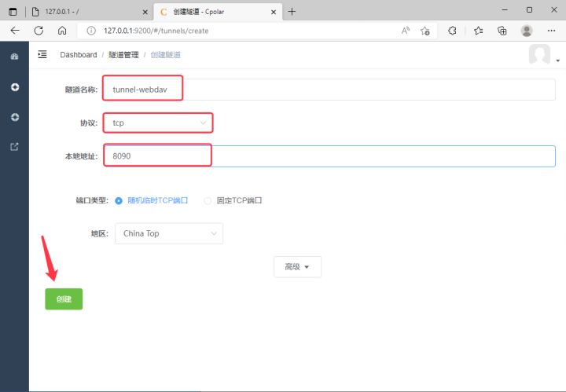The width and height of the screenshot is (566, 392).
Task: Expand the 高级 advanced options
Action: (297, 267)
